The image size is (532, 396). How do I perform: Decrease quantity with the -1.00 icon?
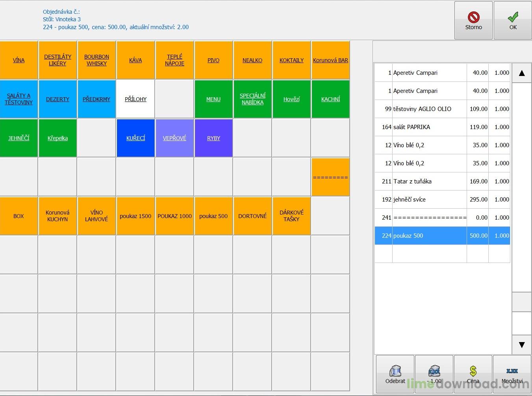(x=434, y=374)
